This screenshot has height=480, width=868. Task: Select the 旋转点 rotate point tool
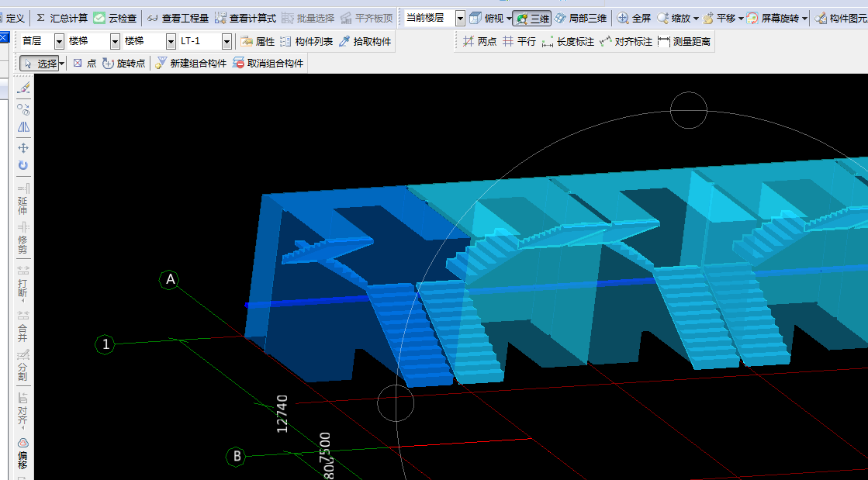pos(124,64)
